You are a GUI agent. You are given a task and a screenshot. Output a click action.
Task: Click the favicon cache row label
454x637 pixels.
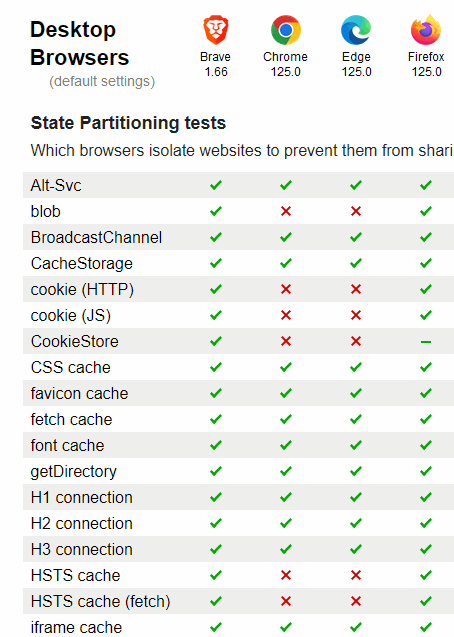(80, 394)
